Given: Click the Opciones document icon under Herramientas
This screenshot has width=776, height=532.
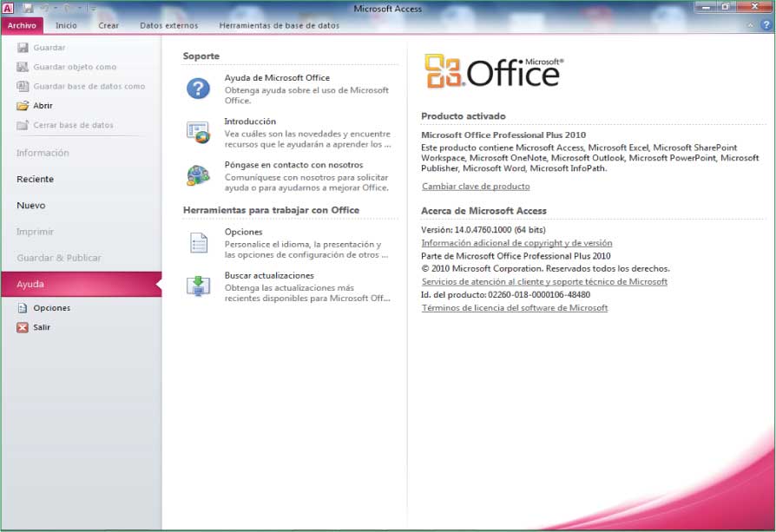Looking at the screenshot, I should tap(199, 242).
